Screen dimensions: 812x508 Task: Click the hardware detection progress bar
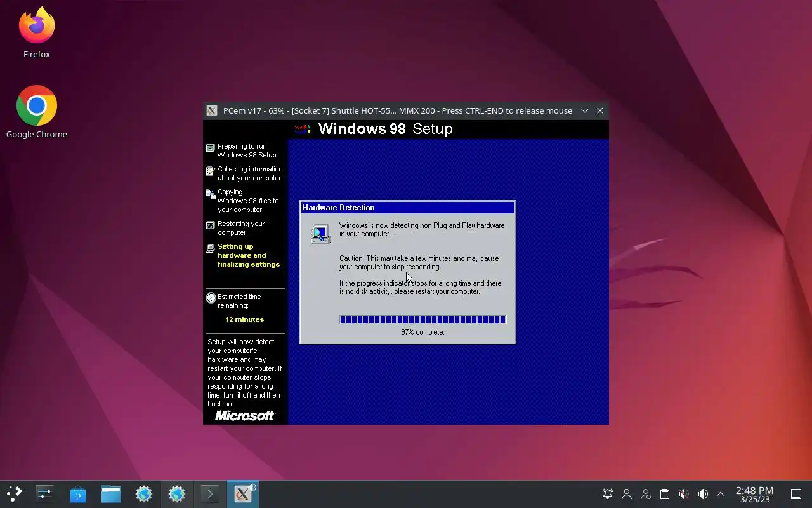(x=422, y=319)
